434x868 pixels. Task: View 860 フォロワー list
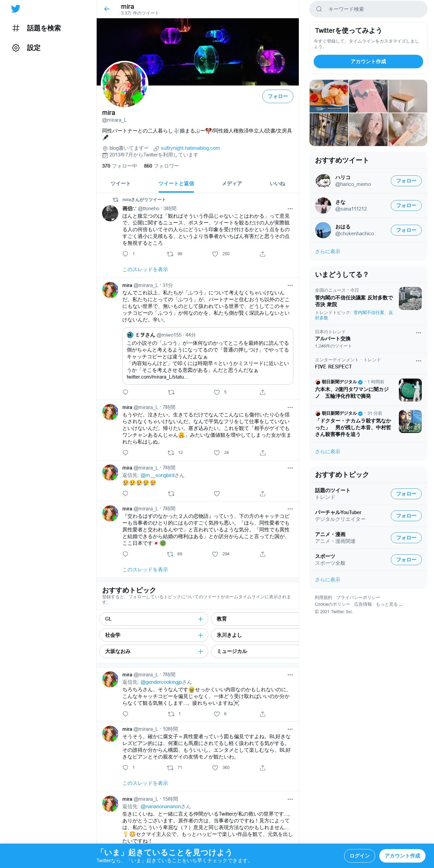point(161,166)
